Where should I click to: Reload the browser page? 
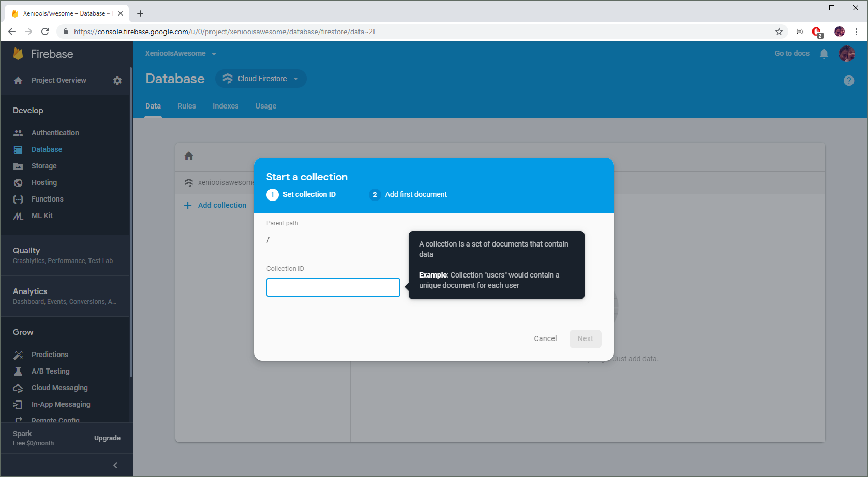click(x=45, y=32)
